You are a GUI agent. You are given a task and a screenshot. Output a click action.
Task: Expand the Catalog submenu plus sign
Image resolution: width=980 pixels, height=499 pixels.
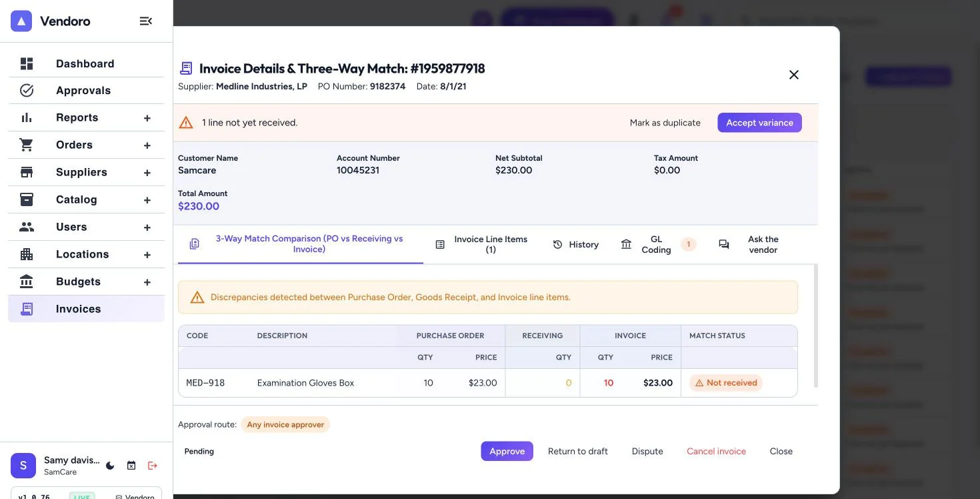tap(147, 200)
